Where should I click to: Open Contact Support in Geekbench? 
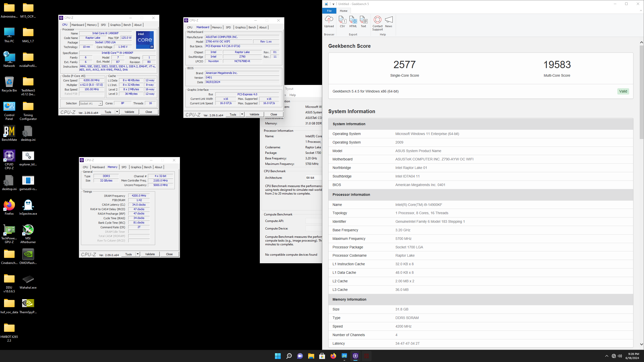(x=377, y=23)
